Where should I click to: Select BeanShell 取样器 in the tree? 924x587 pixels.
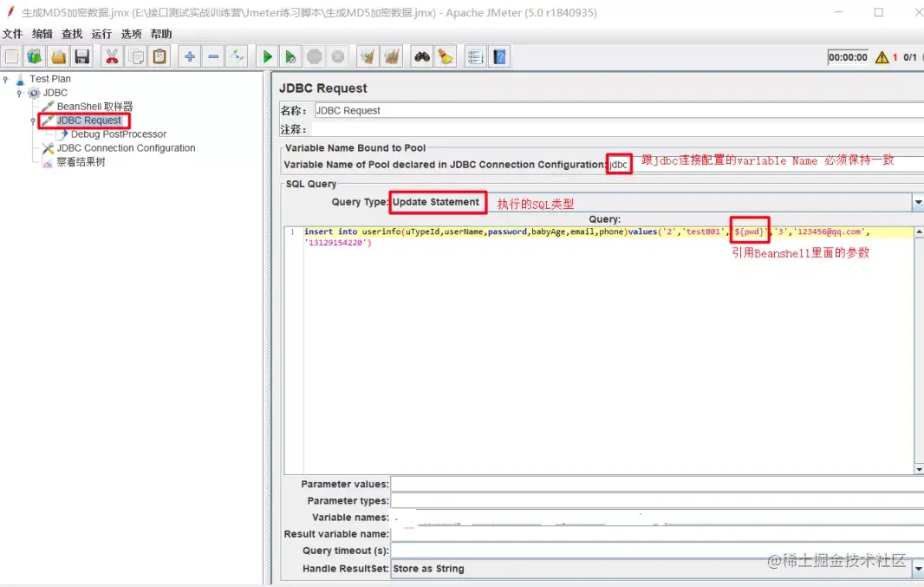tap(94, 107)
